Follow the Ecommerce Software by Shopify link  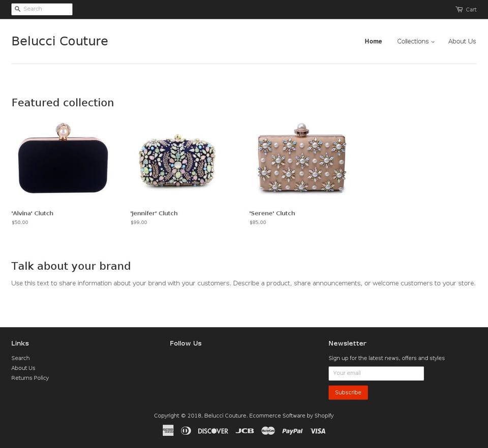291,415
